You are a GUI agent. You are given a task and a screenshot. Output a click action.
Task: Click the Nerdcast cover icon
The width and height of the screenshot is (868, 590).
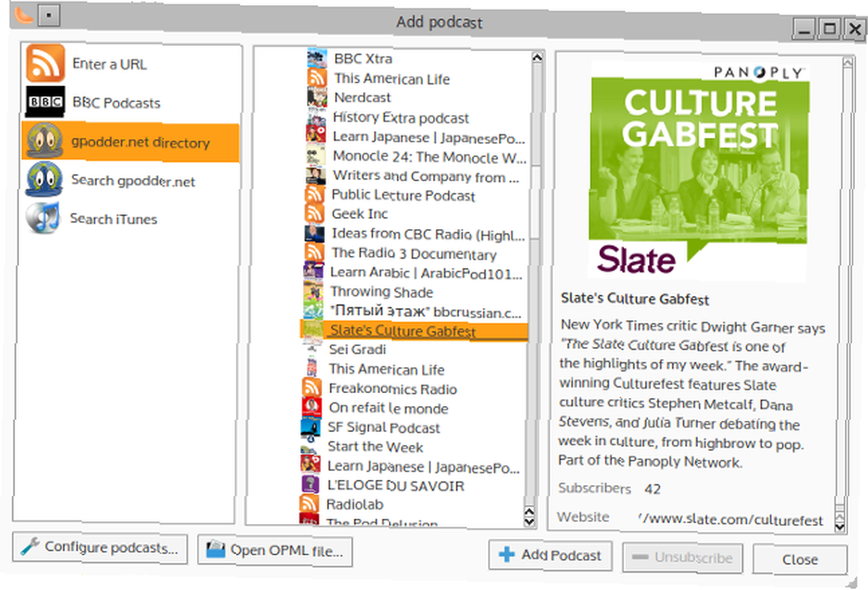[x=317, y=97]
